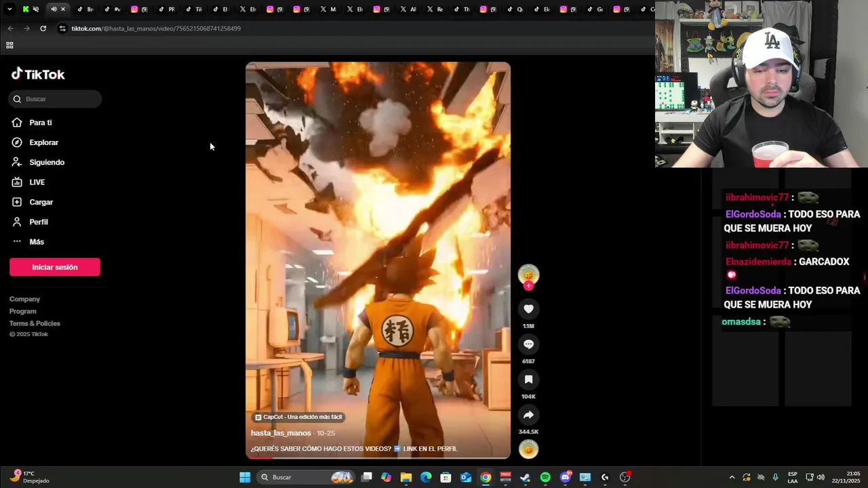Click the video progress bar
Image resolution: width=868 pixels, height=488 pixels.
(x=378, y=457)
